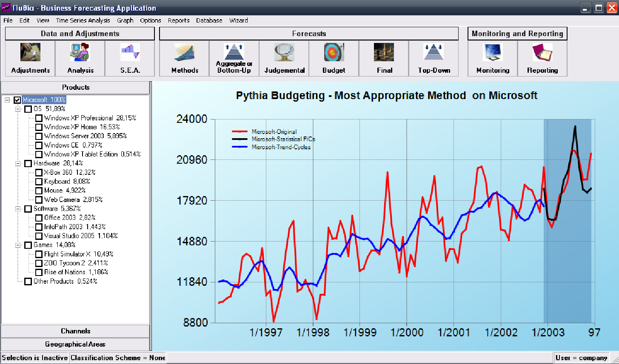Tick Windows XP Home checkbox
The height and width of the screenshot is (364, 619).
click(39, 127)
